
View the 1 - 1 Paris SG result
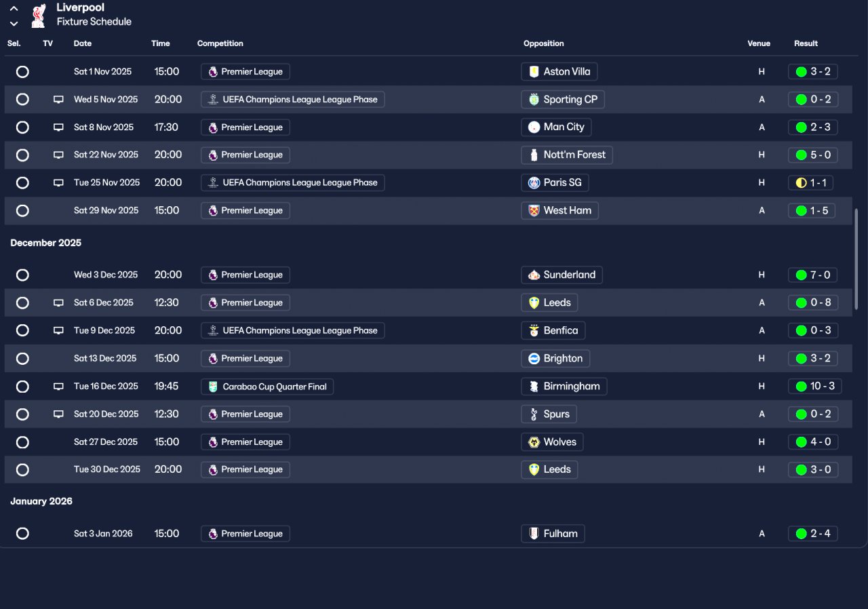811,183
